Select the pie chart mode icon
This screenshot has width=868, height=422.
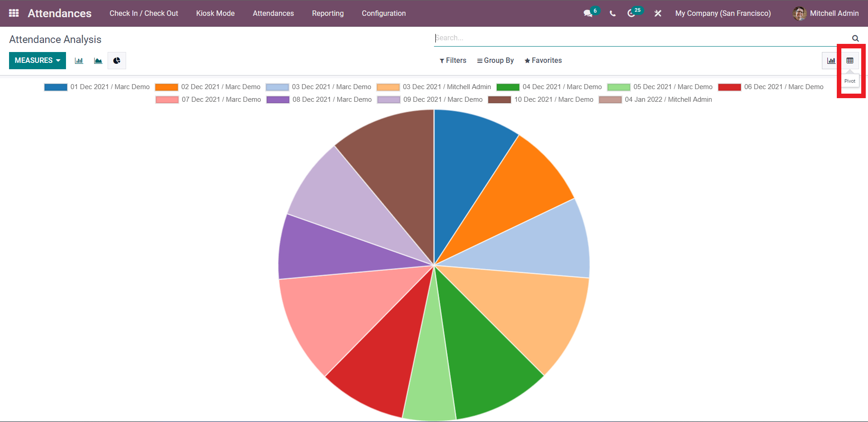[x=117, y=61]
